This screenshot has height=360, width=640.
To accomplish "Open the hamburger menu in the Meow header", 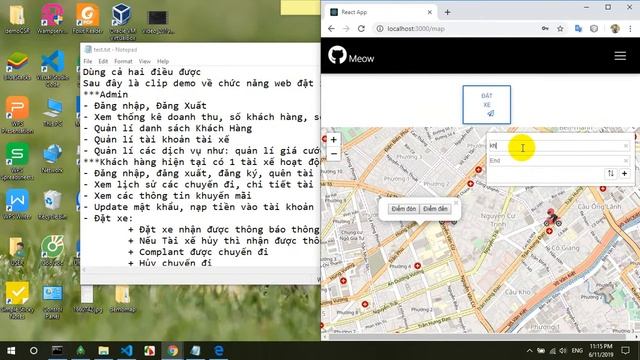I will [620, 56].
